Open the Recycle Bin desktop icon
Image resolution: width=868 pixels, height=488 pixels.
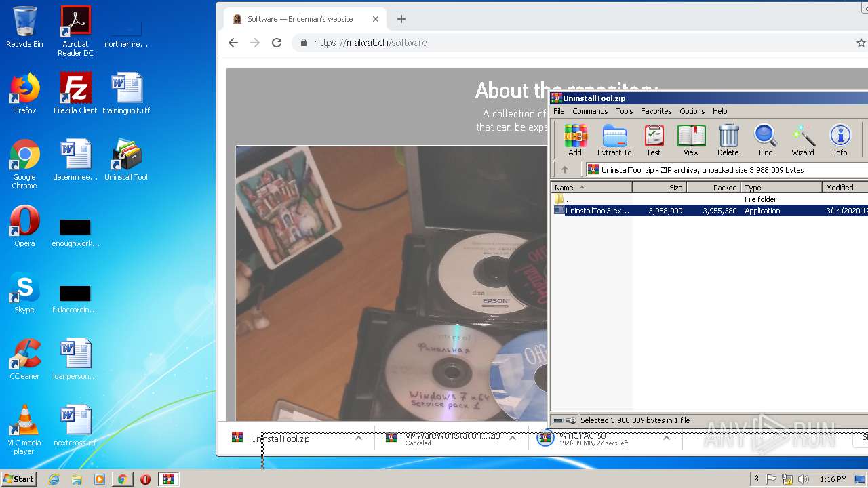click(x=24, y=27)
